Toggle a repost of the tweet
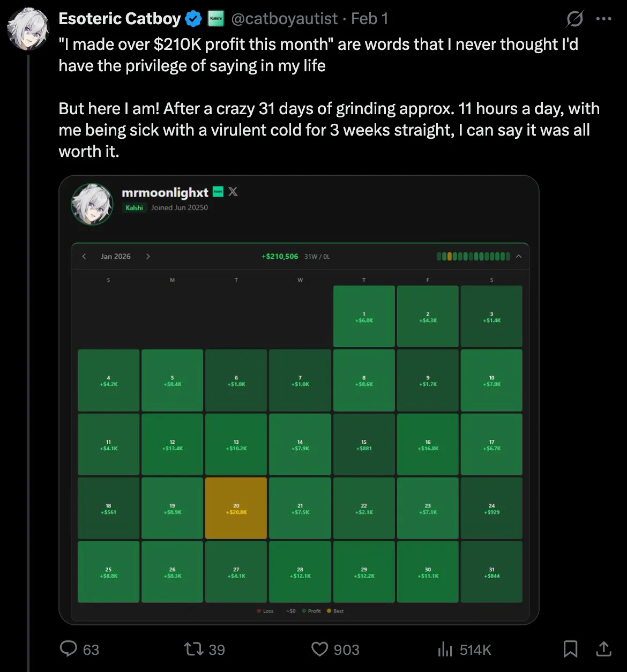The image size is (627, 672). coord(194,649)
